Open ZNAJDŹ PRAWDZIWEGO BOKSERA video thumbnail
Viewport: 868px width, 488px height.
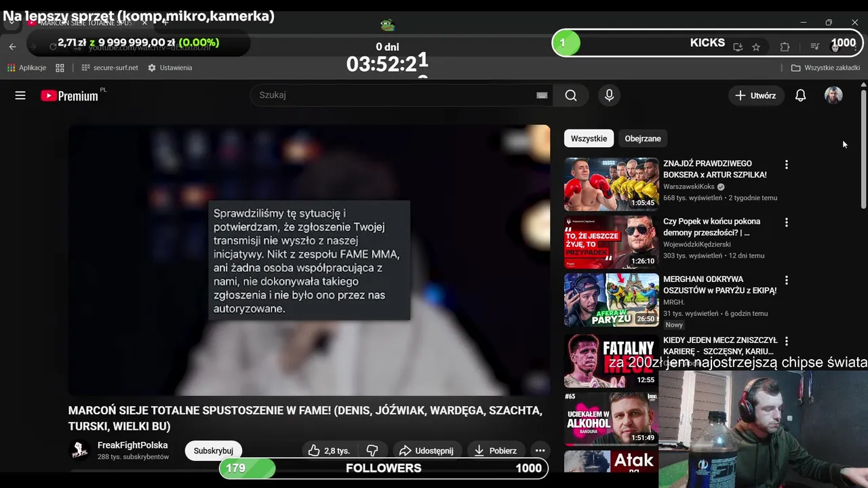click(611, 184)
